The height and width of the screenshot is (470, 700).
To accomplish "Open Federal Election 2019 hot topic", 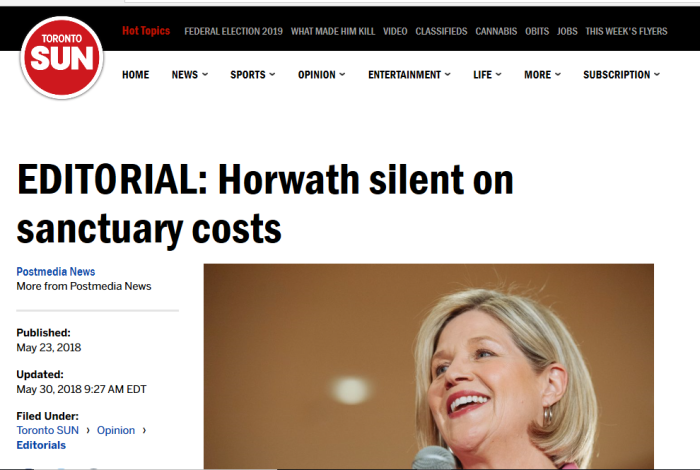I will point(233,31).
